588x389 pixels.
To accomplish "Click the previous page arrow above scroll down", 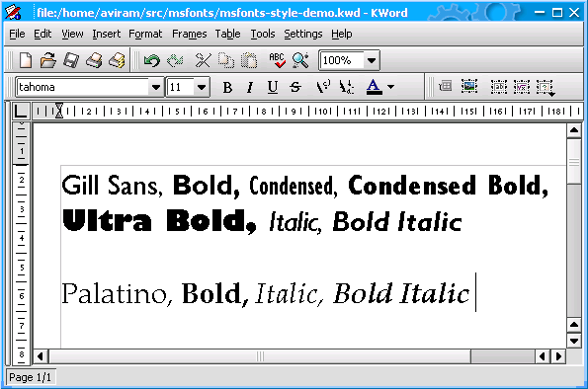I will click(x=574, y=325).
